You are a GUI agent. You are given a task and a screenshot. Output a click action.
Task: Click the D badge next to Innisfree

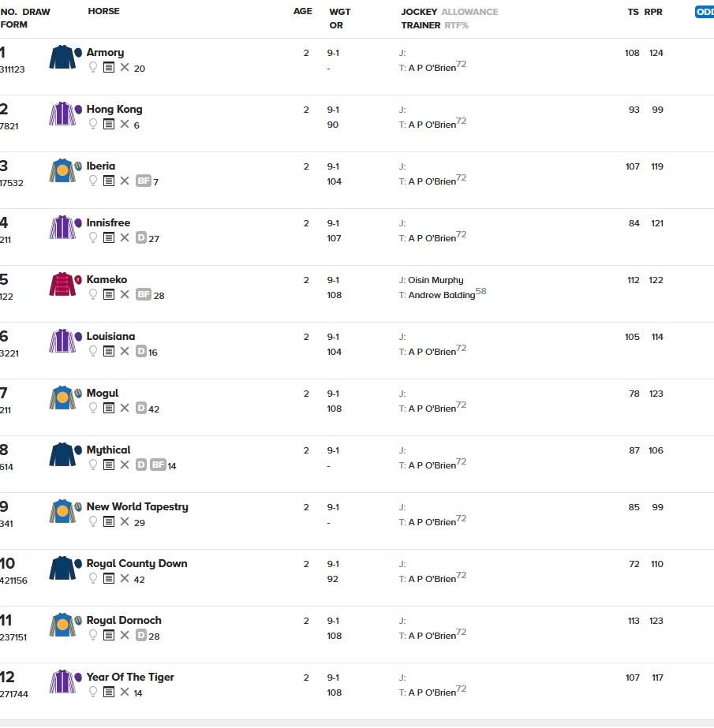[x=141, y=238]
